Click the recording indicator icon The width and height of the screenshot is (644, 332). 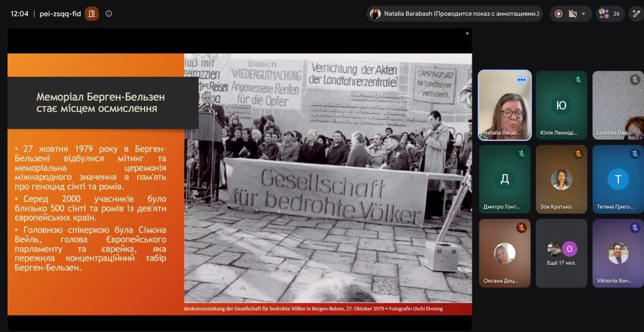point(558,14)
